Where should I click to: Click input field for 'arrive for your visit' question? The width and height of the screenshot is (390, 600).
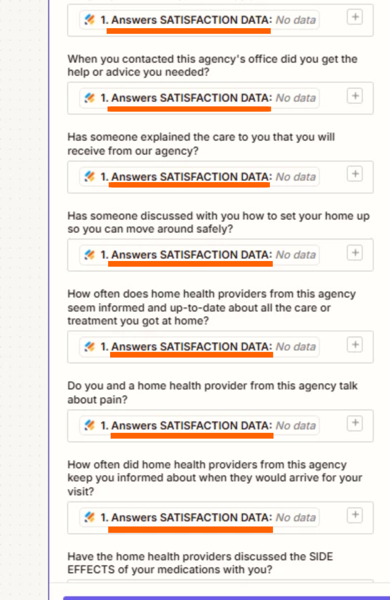click(x=220, y=517)
